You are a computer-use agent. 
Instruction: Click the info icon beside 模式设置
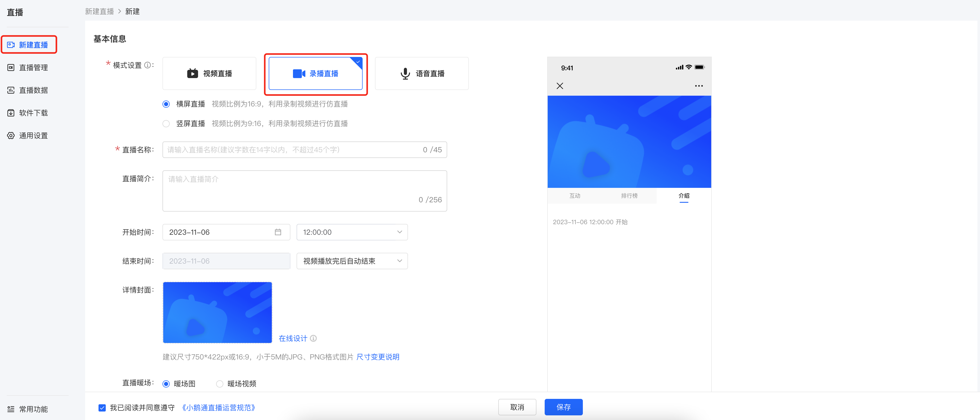click(x=147, y=65)
